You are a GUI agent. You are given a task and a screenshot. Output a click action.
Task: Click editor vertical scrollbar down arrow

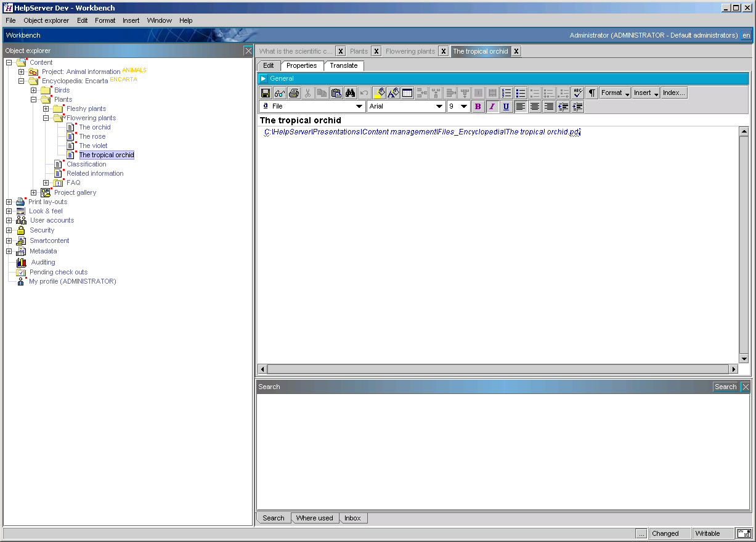click(744, 358)
